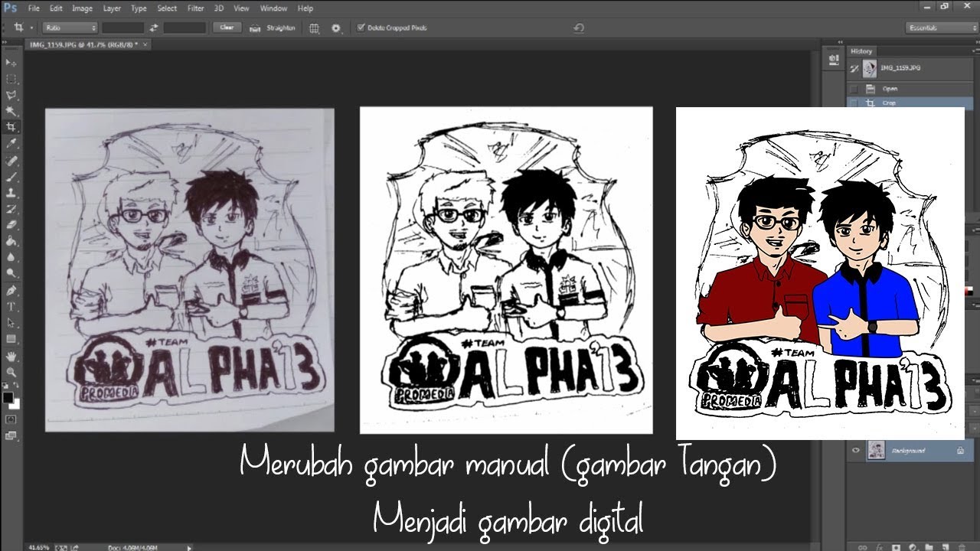Select the Background layer thumbnail
Image resolution: width=980 pixels, height=551 pixels.
coord(875,451)
